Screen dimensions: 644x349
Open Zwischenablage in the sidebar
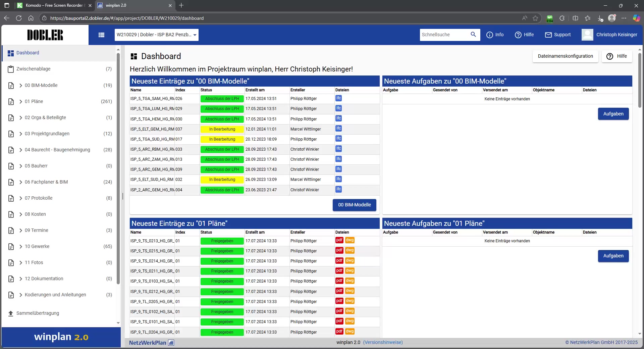coord(59,69)
